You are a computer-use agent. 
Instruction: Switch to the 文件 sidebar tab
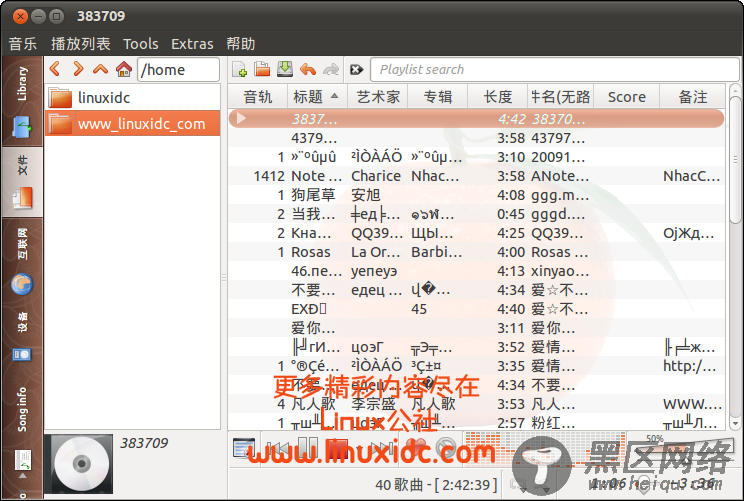pos(22,182)
